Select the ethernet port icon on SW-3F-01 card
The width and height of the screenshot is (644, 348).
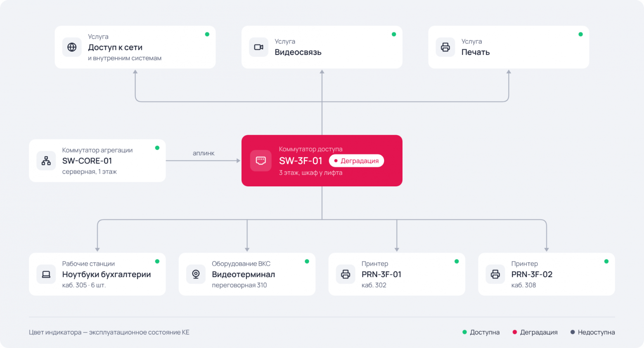tap(261, 160)
